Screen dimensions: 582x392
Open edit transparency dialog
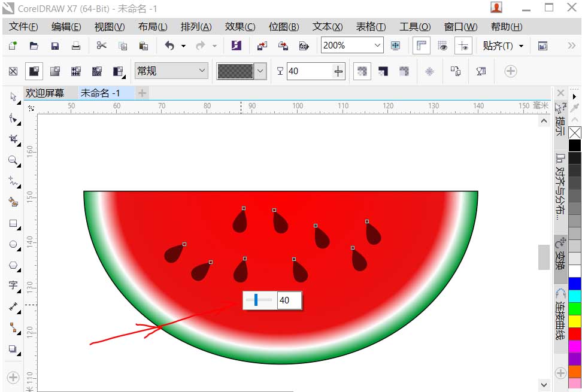click(481, 71)
